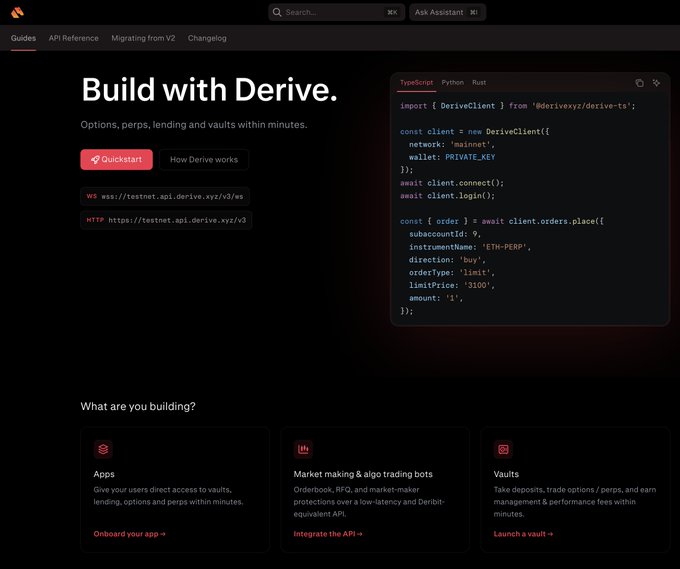The image size is (680, 569).
Task: Follow the Launch a vault link
Action: click(523, 534)
